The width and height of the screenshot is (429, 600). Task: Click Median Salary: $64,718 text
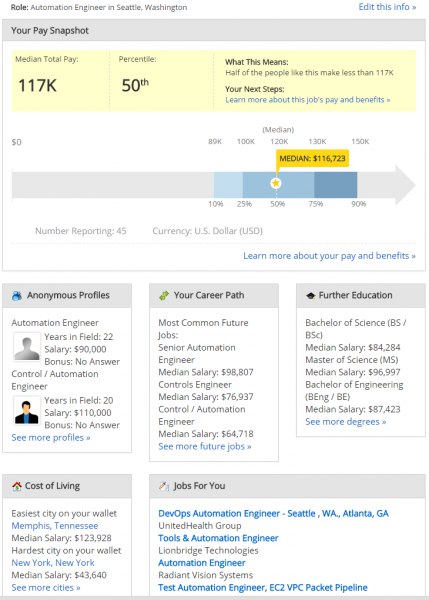point(206,434)
